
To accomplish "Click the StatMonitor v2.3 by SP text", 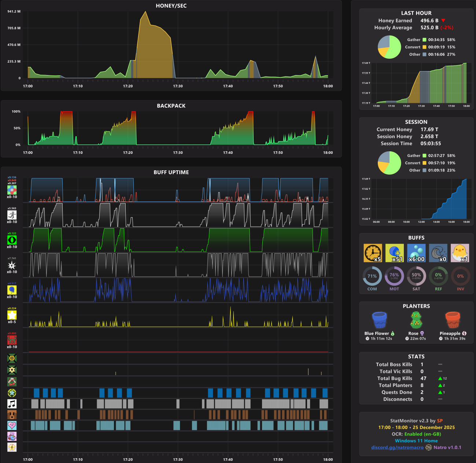I will pyautogui.click(x=416, y=421).
